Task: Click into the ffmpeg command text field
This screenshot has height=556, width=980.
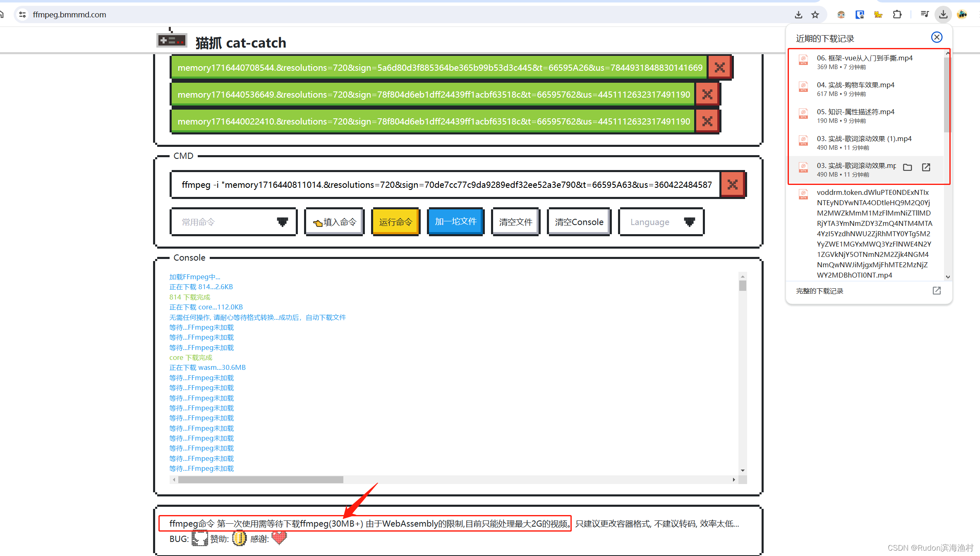Action: click(x=446, y=185)
